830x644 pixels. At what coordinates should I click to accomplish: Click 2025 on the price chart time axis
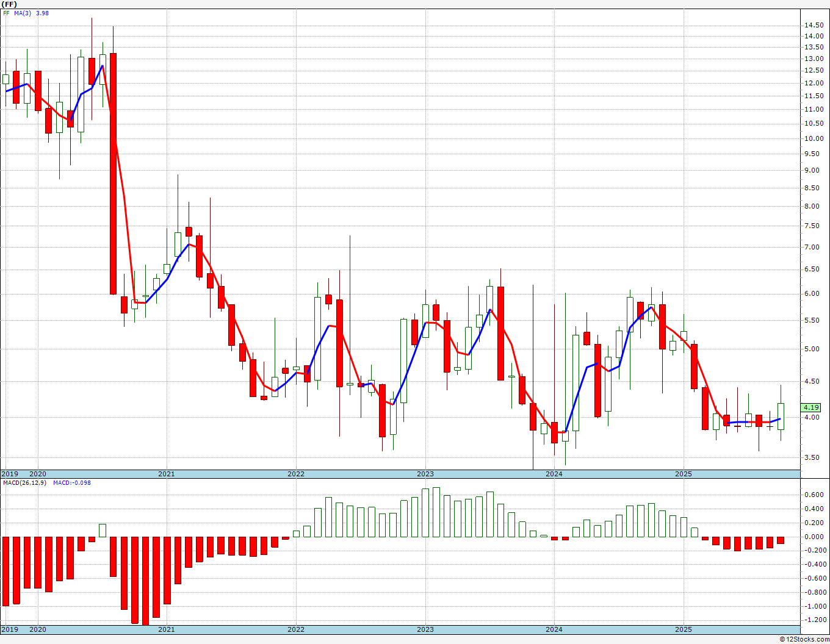684,474
